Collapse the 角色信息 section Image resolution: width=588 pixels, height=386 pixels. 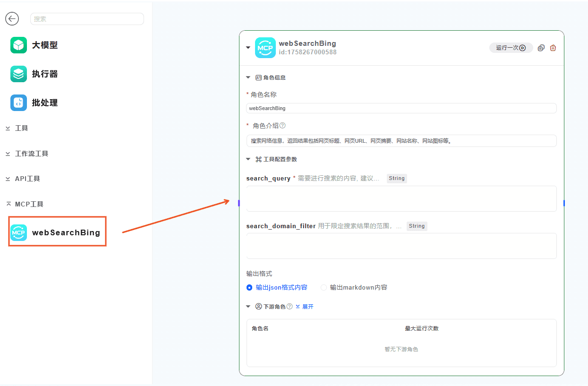(x=248, y=77)
